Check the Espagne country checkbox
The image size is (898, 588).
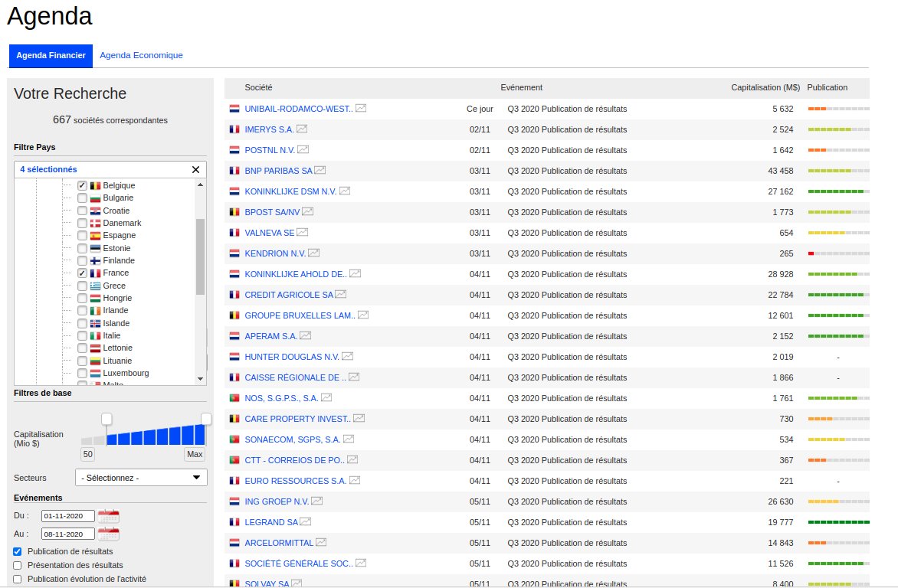[x=83, y=235]
